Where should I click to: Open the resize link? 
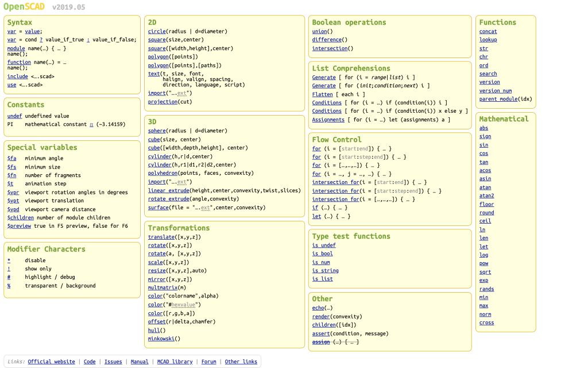(x=157, y=270)
